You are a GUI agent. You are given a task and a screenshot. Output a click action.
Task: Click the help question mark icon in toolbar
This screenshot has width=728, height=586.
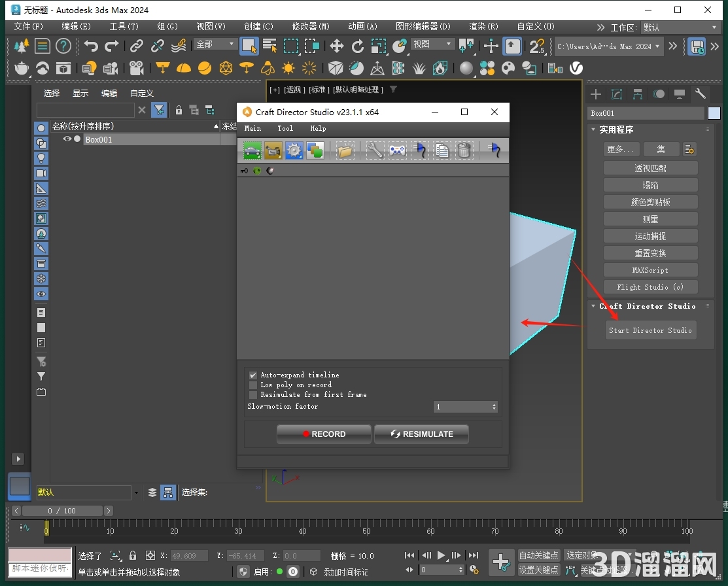(x=63, y=46)
